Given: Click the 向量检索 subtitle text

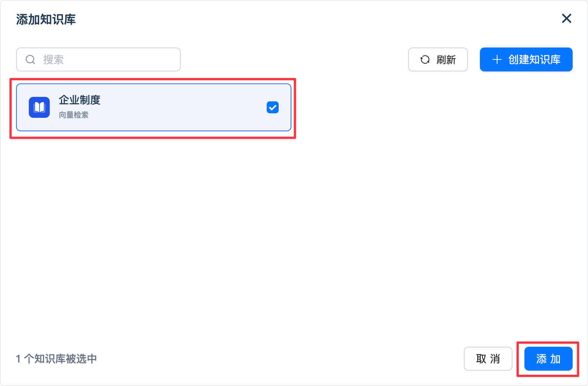Looking at the screenshot, I should pos(74,115).
